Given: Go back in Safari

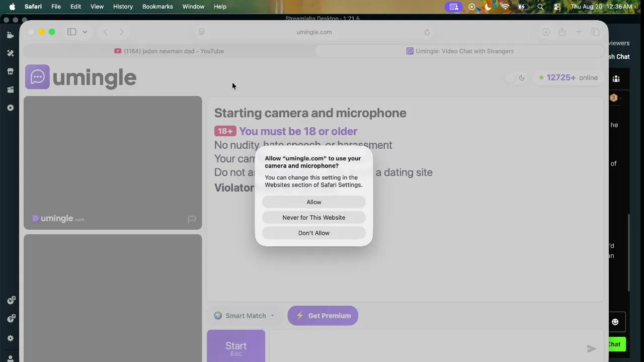Looking at the screenshot, I should pos(106,32).
